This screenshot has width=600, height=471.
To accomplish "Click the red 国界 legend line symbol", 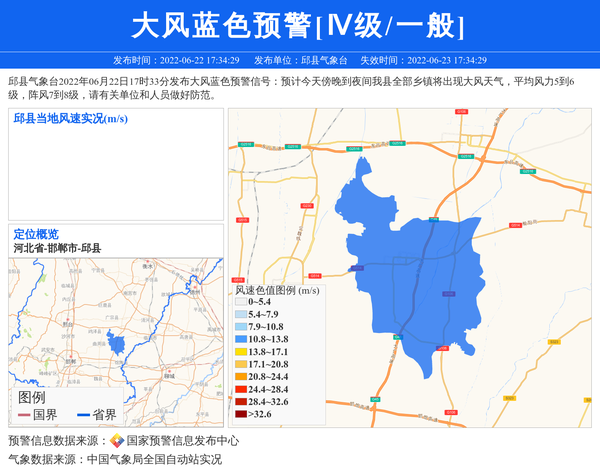I will click(x=23, y=415).
